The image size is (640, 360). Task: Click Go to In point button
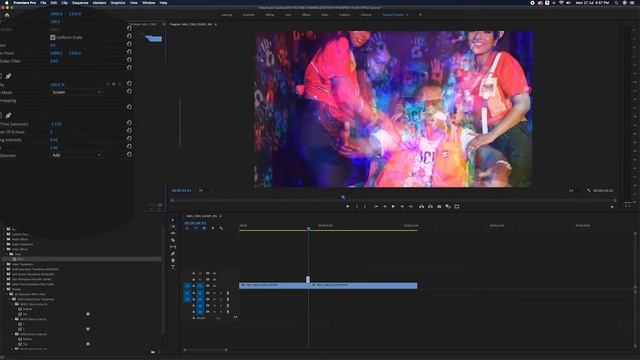[376, 207]
